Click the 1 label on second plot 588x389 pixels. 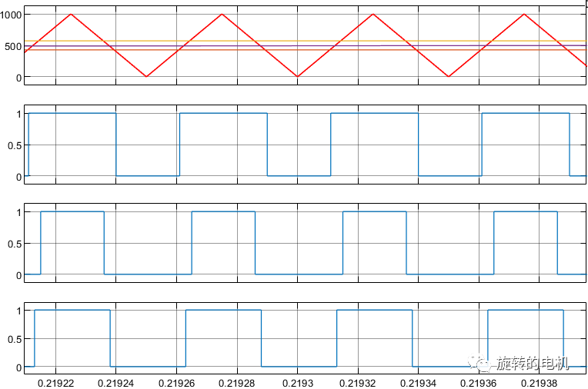point(19,114)
